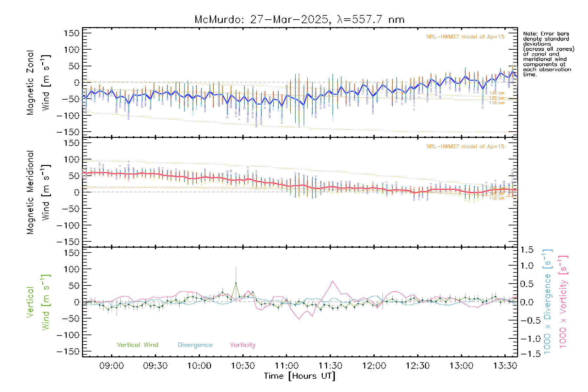The height and width of the screenshot is (392, 588).
Task: Click the vorticity peak near 11:30
Action: pyautogui.click(x=333, y=281)
